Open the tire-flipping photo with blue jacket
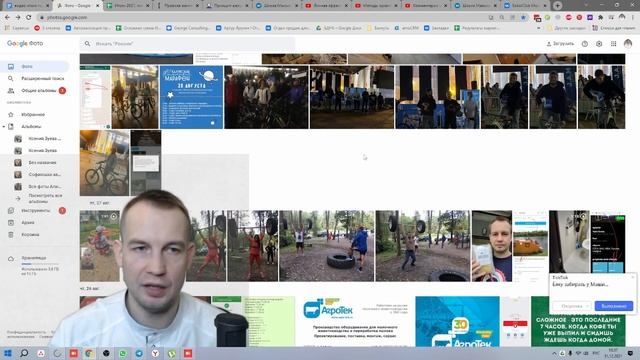Viewport: 640px width, 360px height. coord(327,246)
